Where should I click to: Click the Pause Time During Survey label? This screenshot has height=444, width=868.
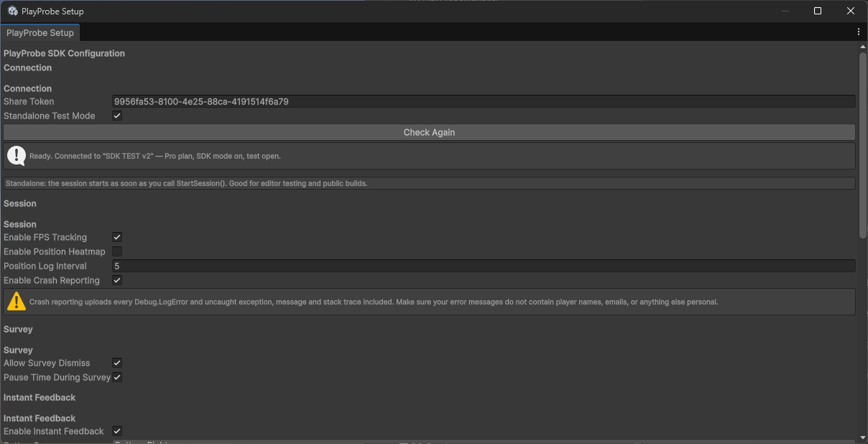pos(57,377)
